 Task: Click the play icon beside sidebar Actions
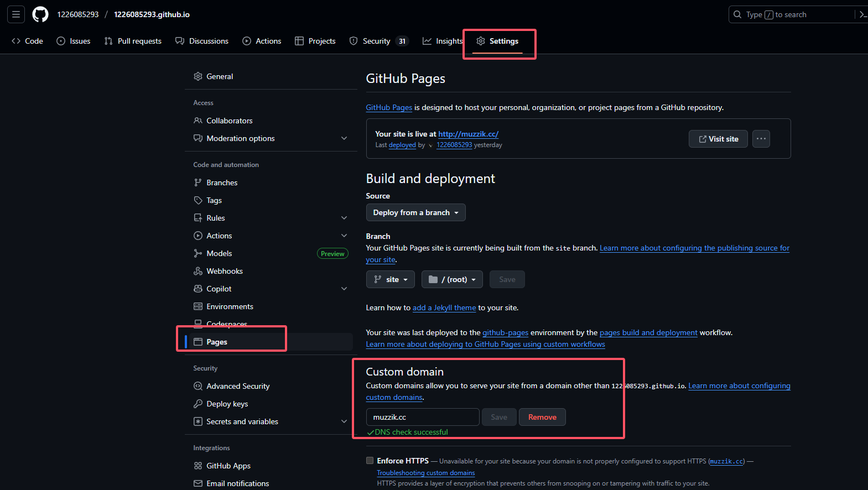tap(198, 236)
